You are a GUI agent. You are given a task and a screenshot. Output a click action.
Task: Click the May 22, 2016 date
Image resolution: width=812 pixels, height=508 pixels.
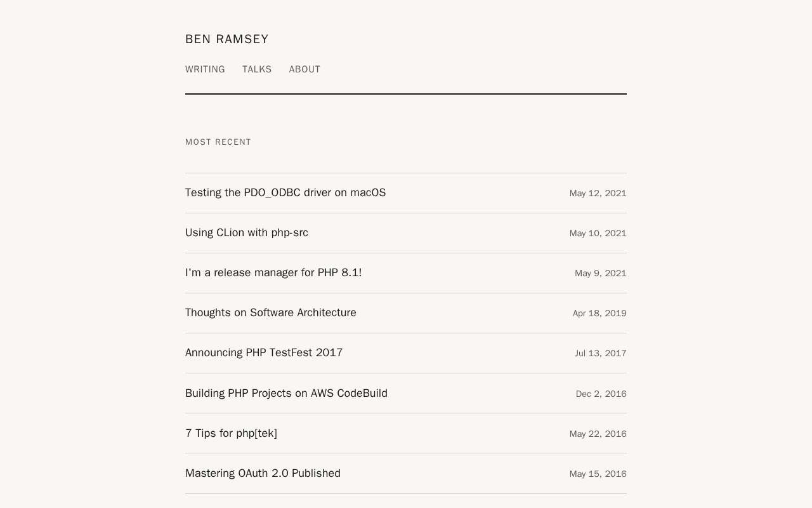coord(598,434)
